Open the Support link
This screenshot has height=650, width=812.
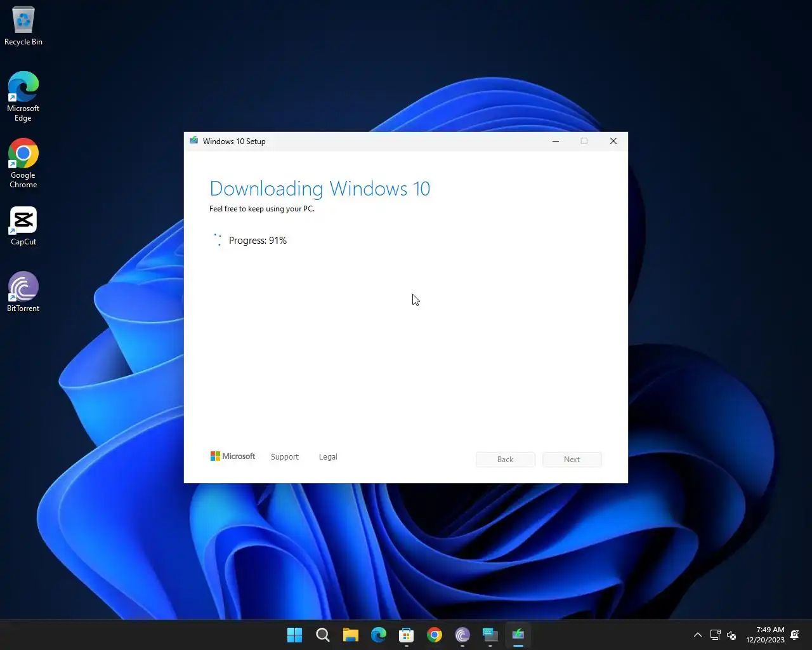284,457
